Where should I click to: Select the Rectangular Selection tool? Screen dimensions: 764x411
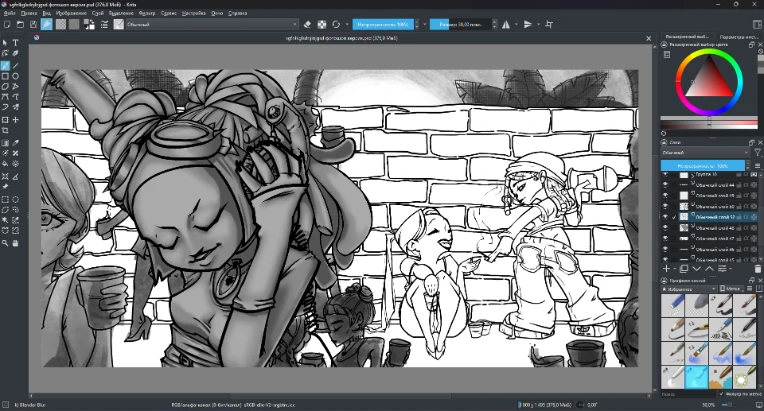[5, 199]
